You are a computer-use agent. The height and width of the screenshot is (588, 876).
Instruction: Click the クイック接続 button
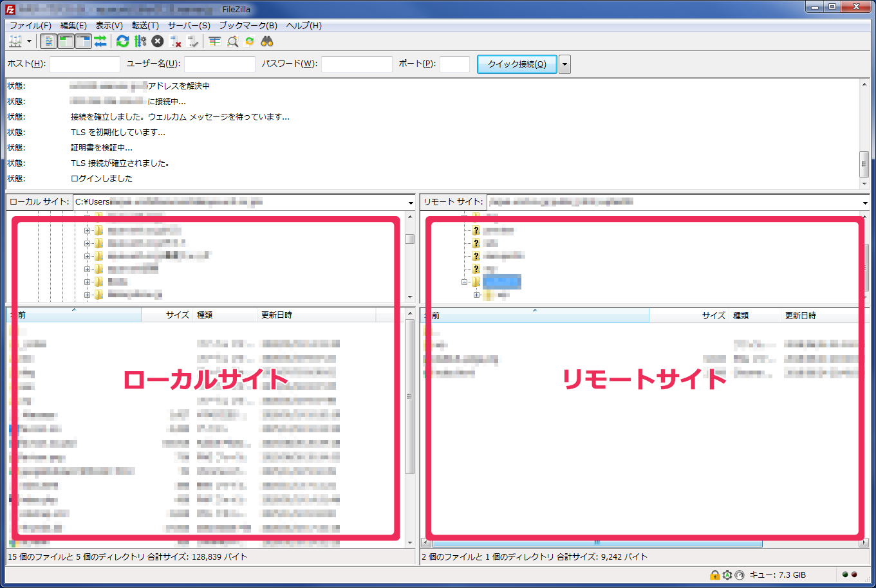point(516,64)
